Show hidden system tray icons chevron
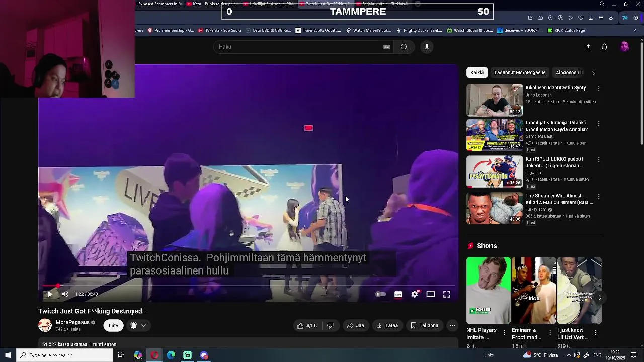This screenshot has width=644, height=362. pos(569,355)
